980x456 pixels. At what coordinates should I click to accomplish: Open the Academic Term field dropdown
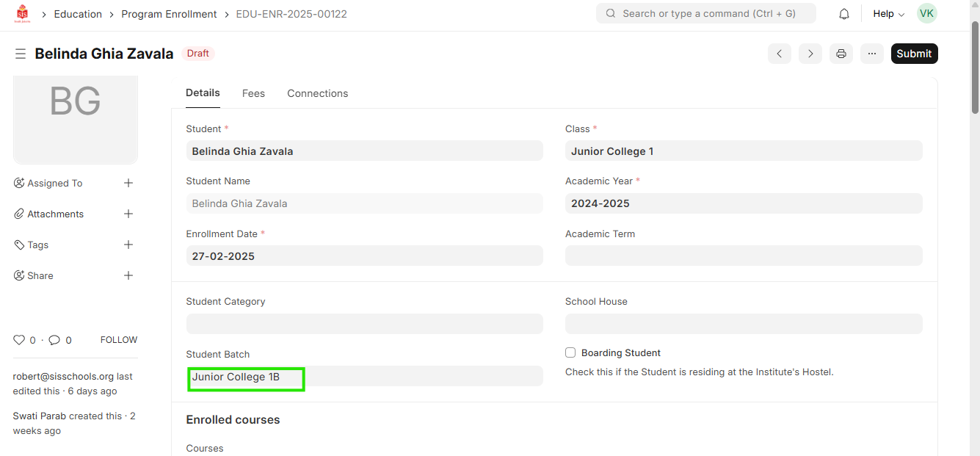click(743, 256)
